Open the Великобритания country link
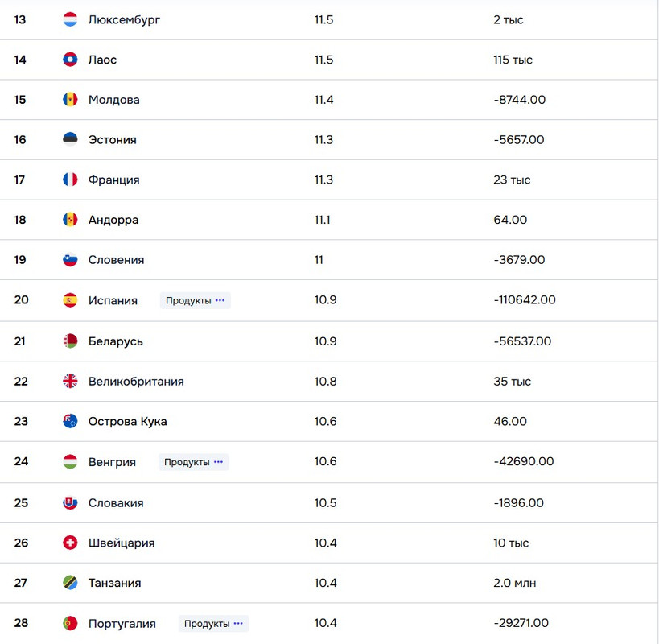 pyautogui.click(x=135, y=382)
